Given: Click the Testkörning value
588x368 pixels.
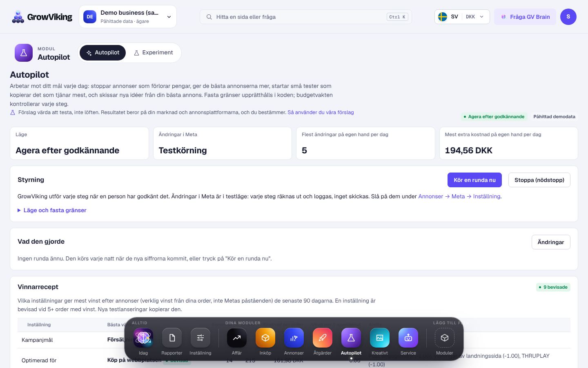Looking at the screenshot, I should pyautogui.click(x=183, y=150).
